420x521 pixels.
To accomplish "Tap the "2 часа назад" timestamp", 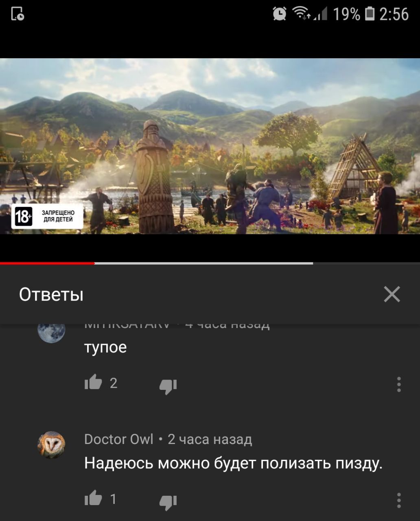I will 210,439.
